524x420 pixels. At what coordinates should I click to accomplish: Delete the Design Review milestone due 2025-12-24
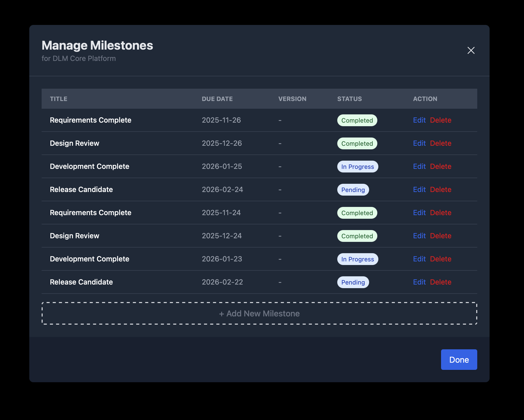(441, 236)
